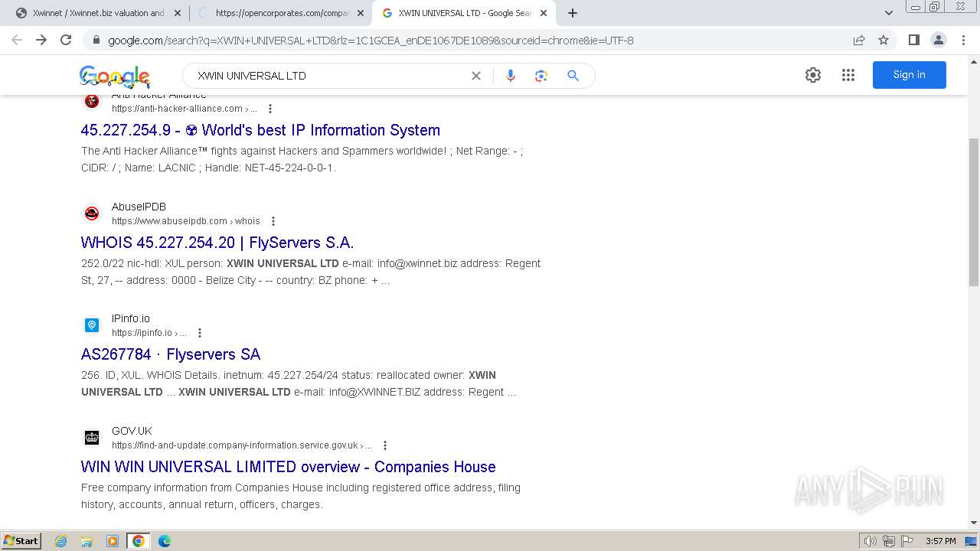Viewport: 980px width, 551px height.
Task: Click the GOV.UK crown favicon
Action: click(x=92, y=438)
